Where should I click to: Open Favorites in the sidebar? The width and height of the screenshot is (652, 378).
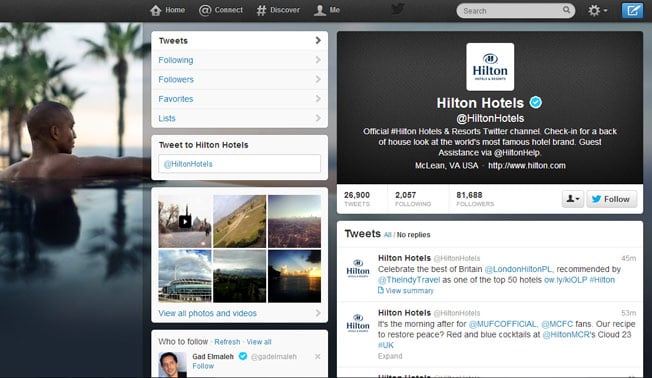[x=240, y=99]
